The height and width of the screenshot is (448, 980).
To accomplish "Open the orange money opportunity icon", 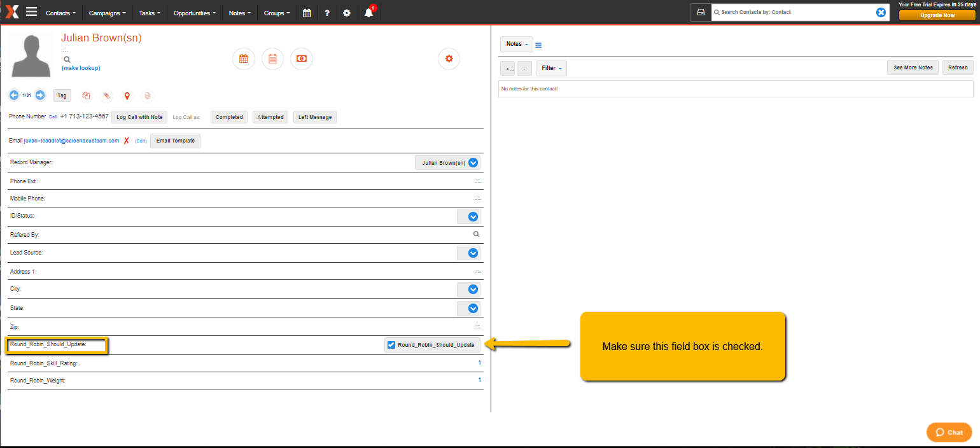I will click(x=301, y=59).
